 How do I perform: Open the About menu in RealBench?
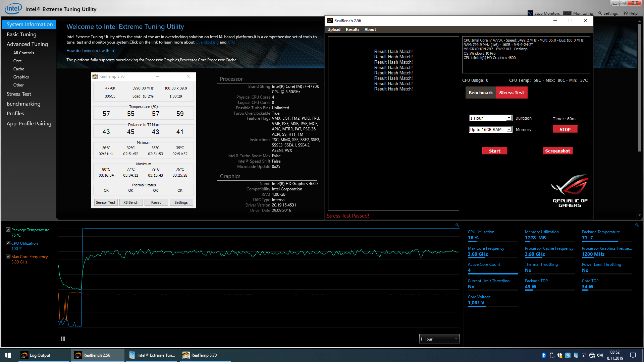[x=370, y=29]
